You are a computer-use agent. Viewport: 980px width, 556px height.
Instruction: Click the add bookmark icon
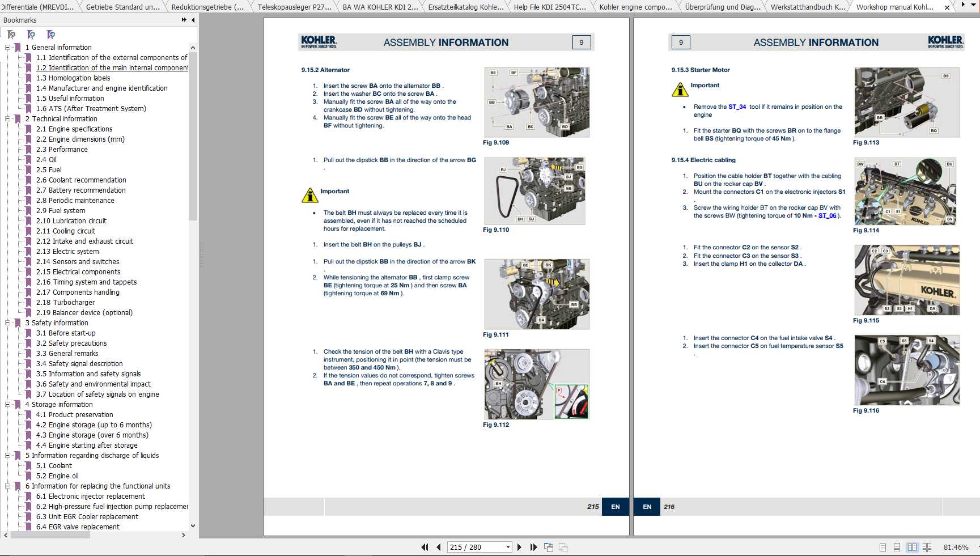tap(31, 35)
